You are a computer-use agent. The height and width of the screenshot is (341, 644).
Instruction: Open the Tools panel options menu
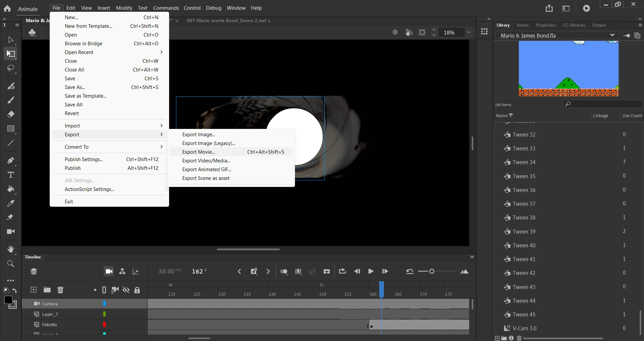tap(17, 25)
